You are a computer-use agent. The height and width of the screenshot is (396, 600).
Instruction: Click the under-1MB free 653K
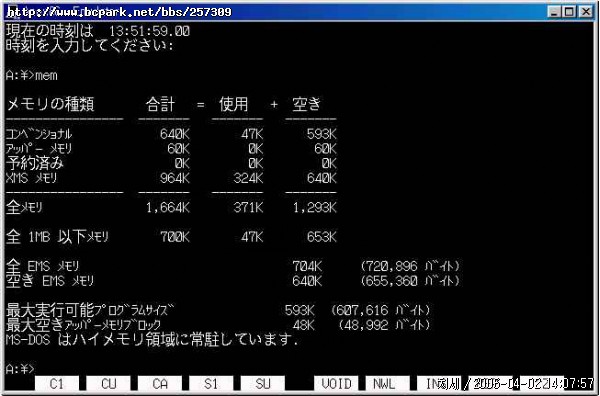pos(322,237)
